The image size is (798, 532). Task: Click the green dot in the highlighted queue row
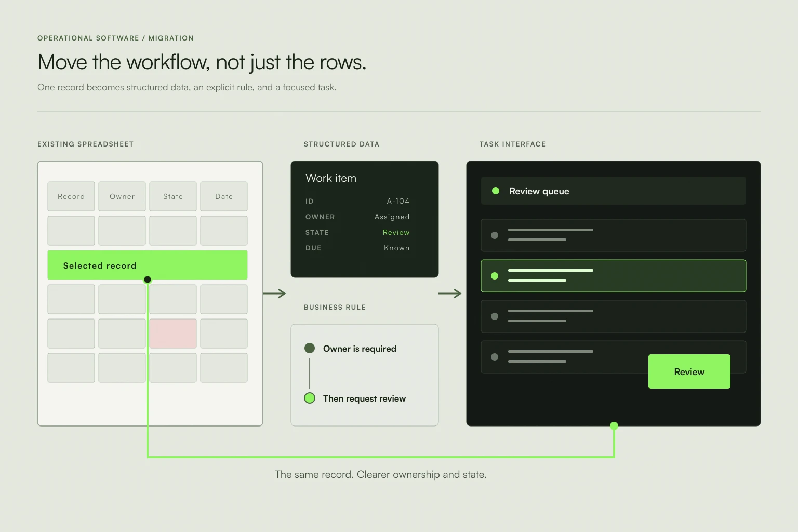click(495, 276)
